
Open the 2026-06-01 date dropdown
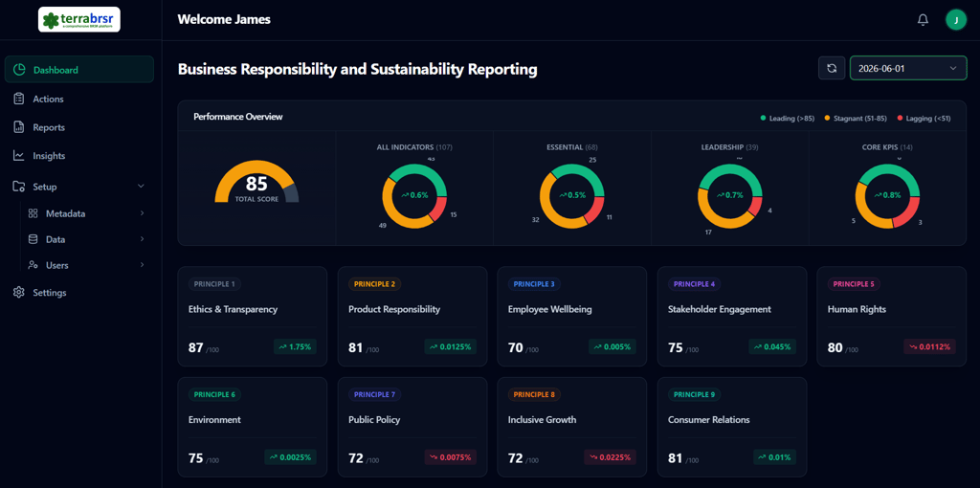click(907, 69)
